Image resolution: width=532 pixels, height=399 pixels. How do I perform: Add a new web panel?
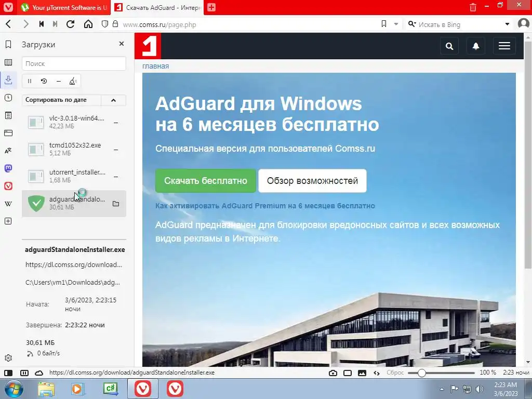pos(8,221)
